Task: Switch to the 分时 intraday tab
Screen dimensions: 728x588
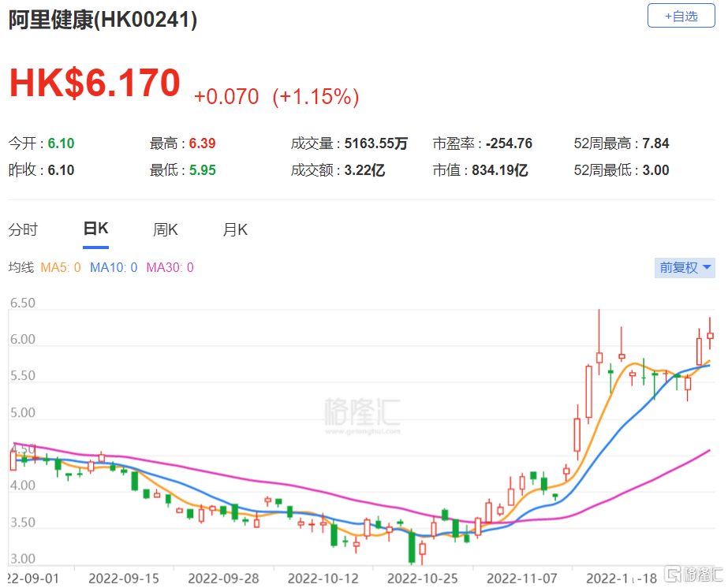Action: (23, 229)
